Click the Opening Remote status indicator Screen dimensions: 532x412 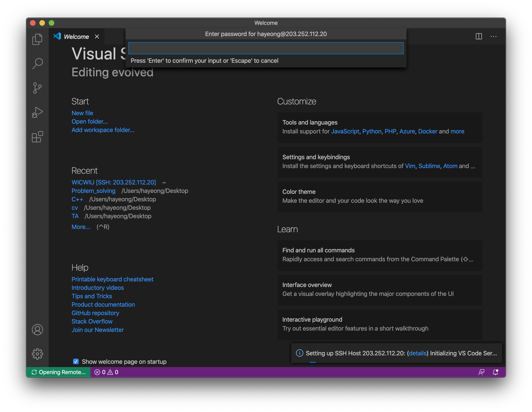tap(59, 372)
